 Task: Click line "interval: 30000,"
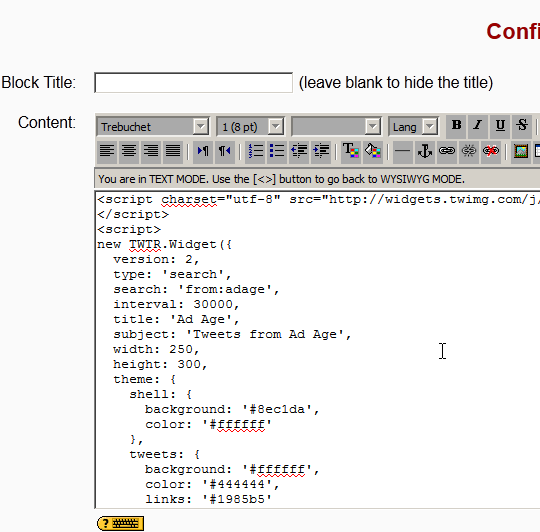coord(176,304)
